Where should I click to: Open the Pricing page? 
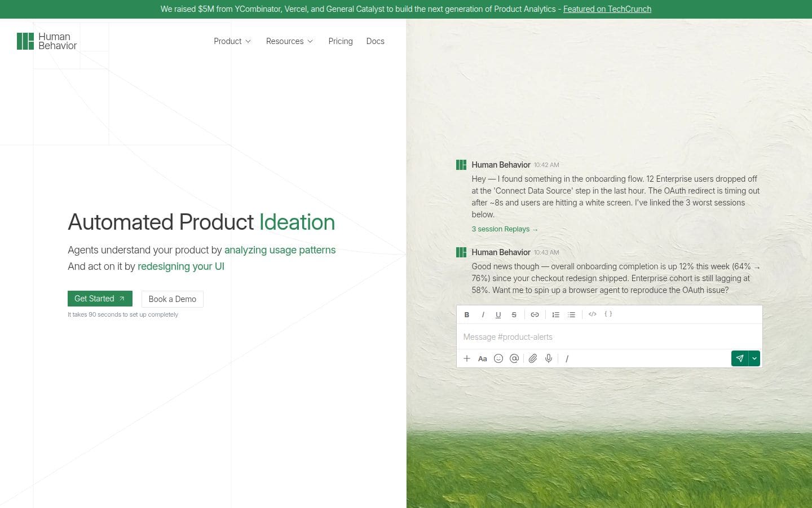[341, 41]
